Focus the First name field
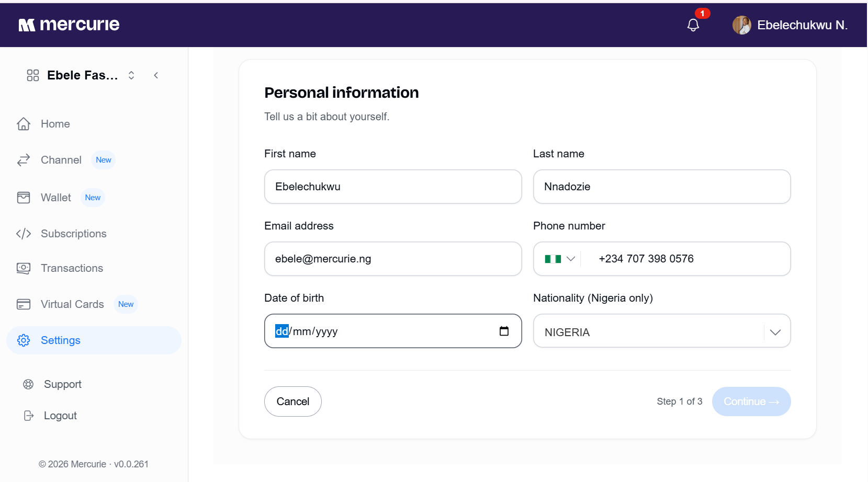868x482 pixels. click(393, 187)
